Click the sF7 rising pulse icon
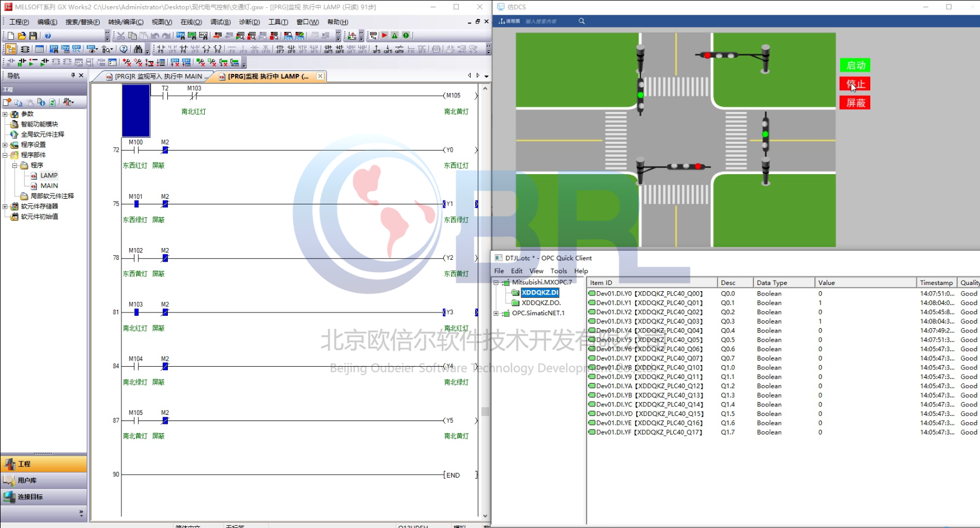Viewport: 980px width, 528px height. tap(280, 49)
